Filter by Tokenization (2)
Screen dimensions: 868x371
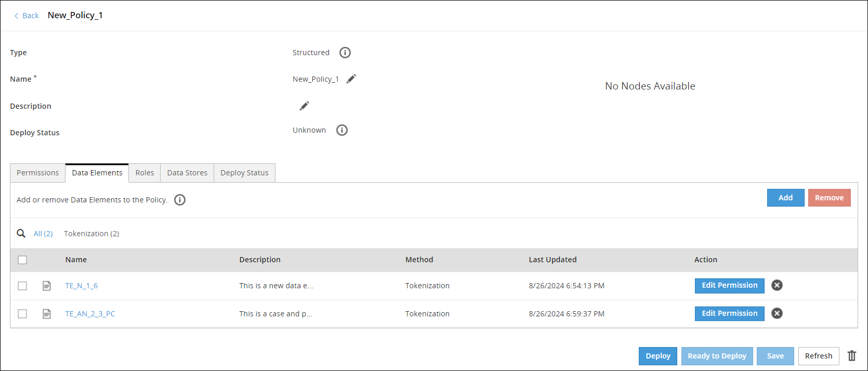(x=91, y=234)
